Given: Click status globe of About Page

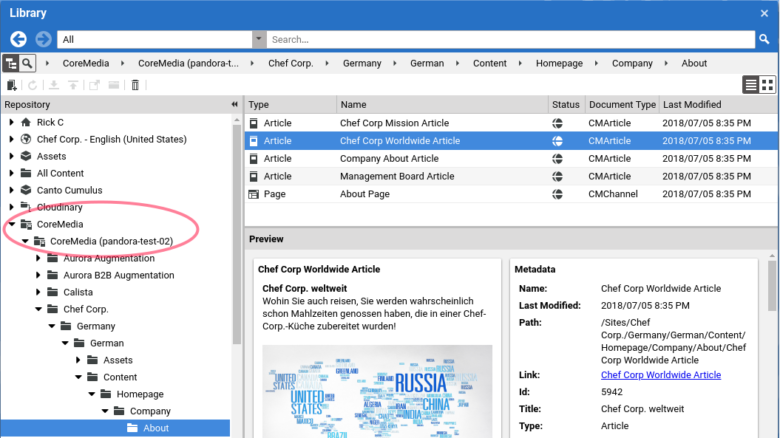Looking at the screenshot, I should (x=557, y=194).
